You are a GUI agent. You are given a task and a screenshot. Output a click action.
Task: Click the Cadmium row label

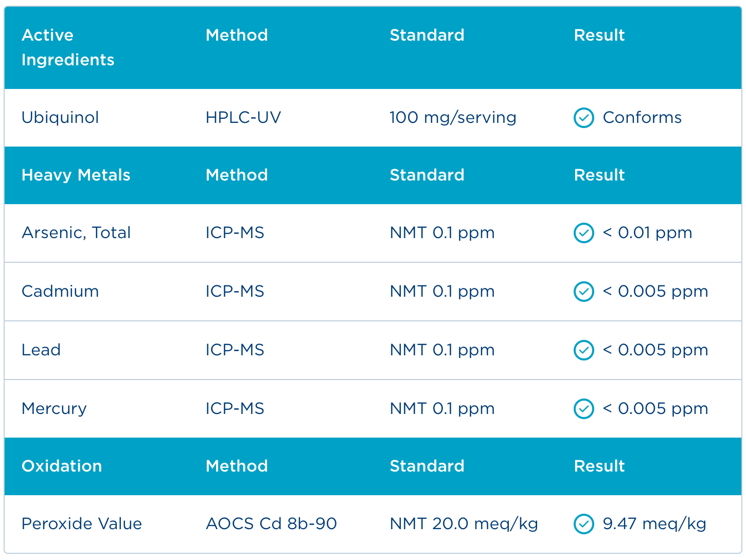tap(60, 292)
